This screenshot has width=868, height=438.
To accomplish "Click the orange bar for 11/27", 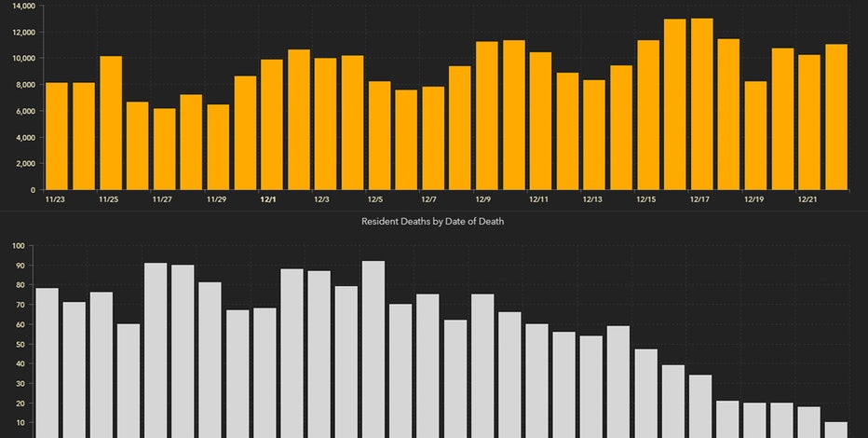I will pyautogui.click(x=165, y=149).
